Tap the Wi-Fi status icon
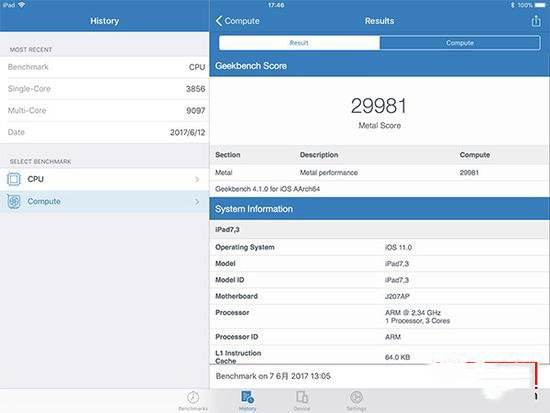The height and width of the screenshot is (413, 550). click(22, 5)
